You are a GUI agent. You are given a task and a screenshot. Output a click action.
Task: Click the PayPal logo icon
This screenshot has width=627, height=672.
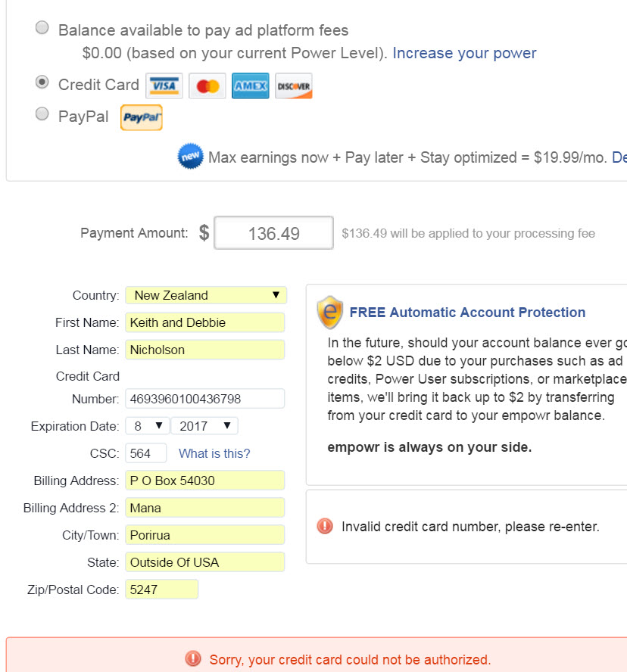pyautogui.click(x=142, y=117)
